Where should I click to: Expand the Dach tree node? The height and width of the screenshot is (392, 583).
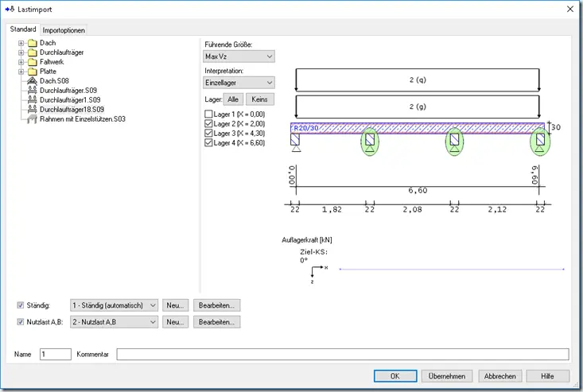pos(21,43)
